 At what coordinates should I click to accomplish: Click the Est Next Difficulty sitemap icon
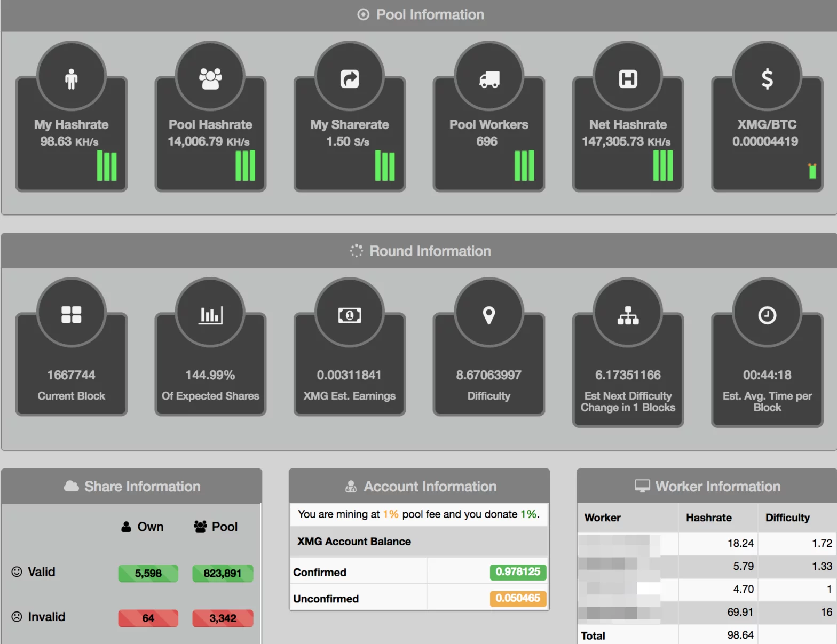628,315
